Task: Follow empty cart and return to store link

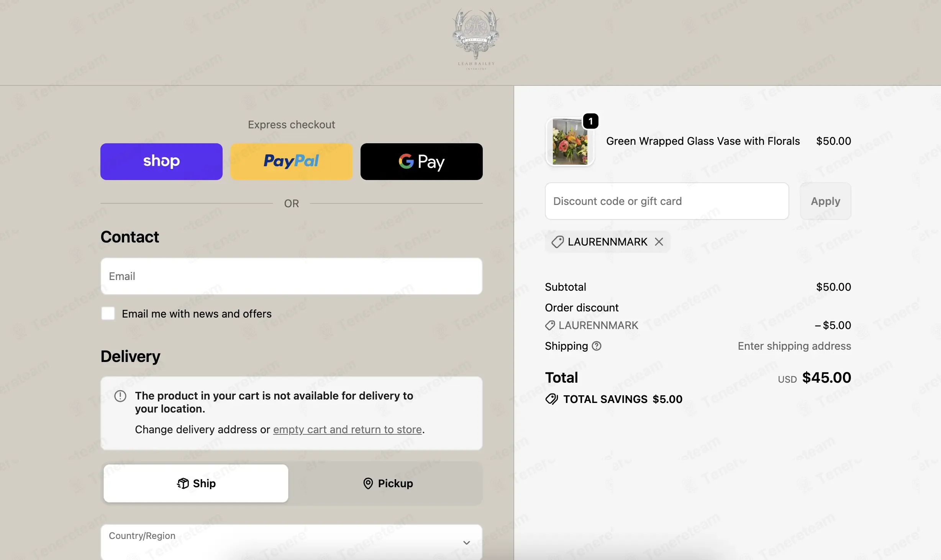Action: 347,429
